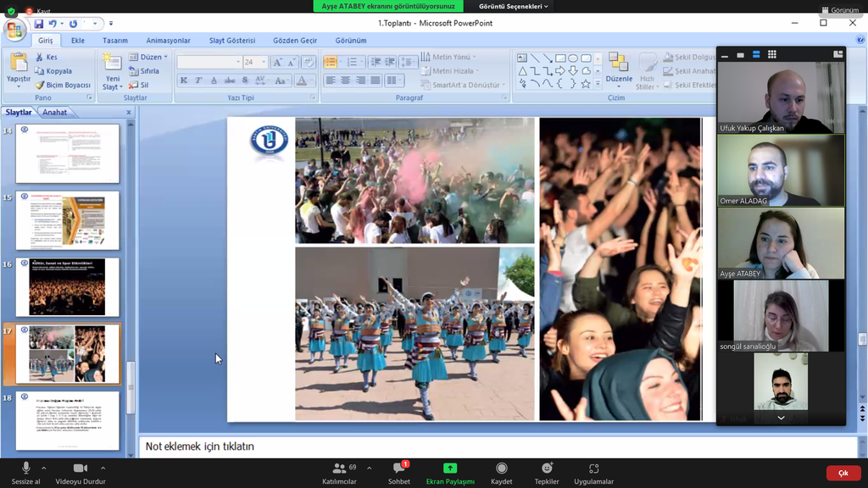The image size is (868, 488).
Task: Start Zoom recording with Kaydet
Action: (x=501, y=474)
